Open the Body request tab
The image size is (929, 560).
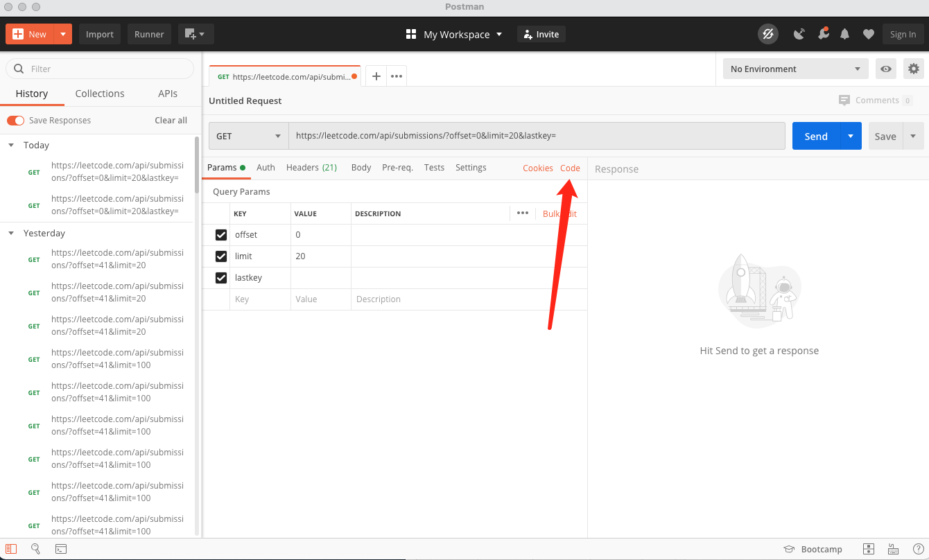click(x=361, y=168)
